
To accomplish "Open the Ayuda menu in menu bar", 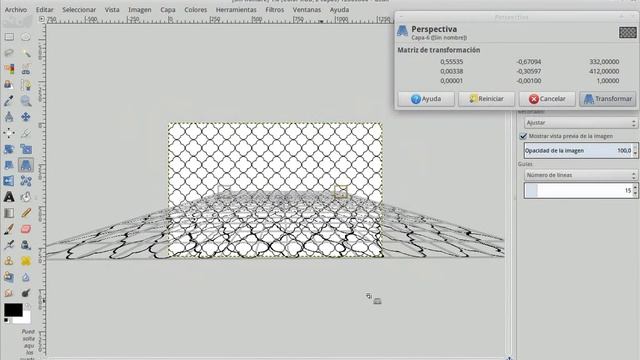I will (339, 9).
